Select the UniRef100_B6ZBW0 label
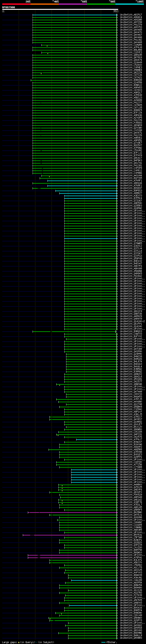 click(x=131, y=512)
